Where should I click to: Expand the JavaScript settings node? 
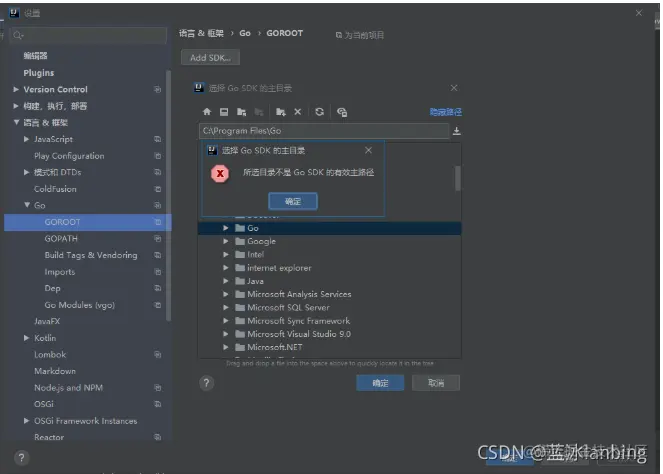pos(26,139)
